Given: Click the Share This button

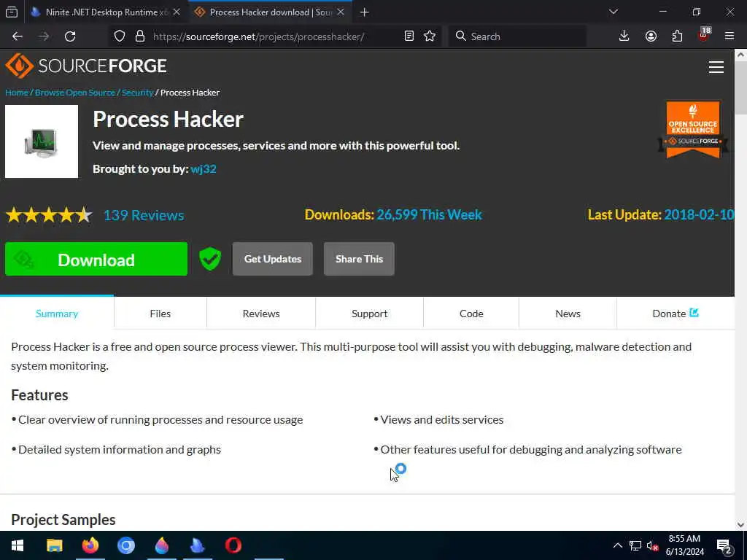Looking at the screenshot, I should coord(359,259).
